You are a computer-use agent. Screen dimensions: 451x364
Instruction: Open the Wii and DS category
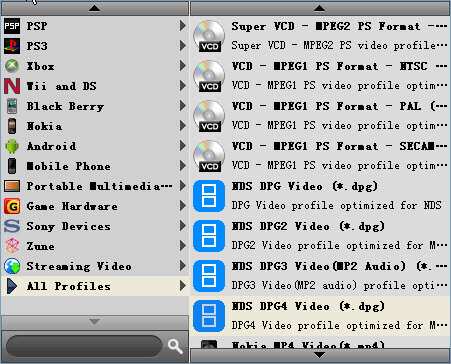point(95,86)
